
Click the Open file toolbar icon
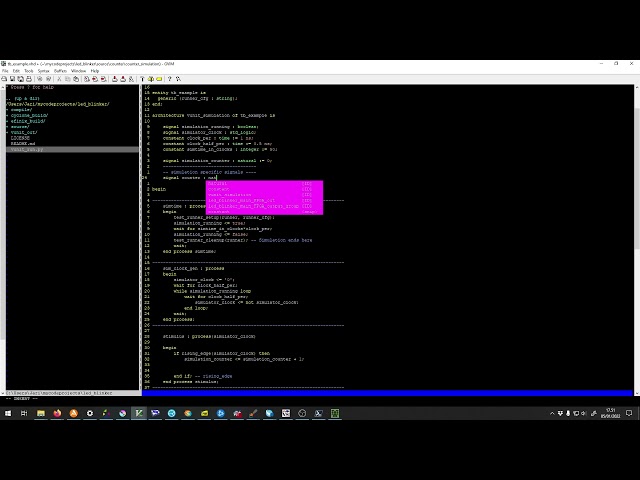point(4,79)
